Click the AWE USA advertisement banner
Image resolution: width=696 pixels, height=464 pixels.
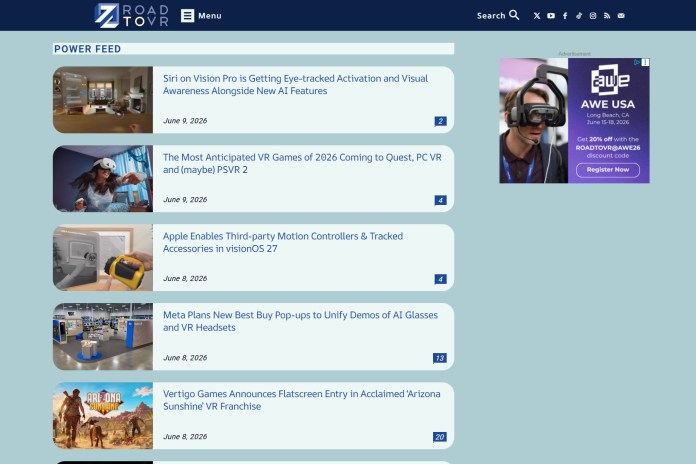(574, 120)
